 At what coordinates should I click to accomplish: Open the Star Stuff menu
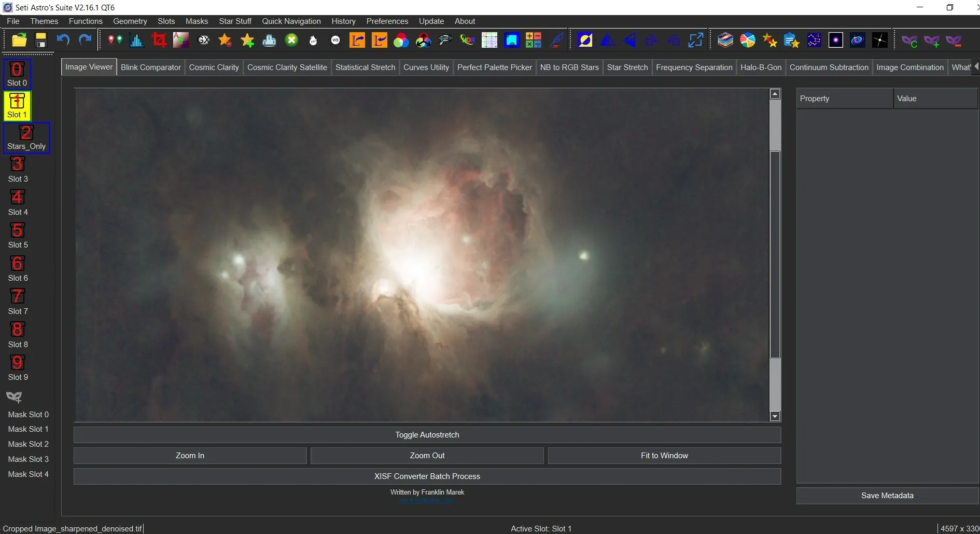click(x=235, y=21)
